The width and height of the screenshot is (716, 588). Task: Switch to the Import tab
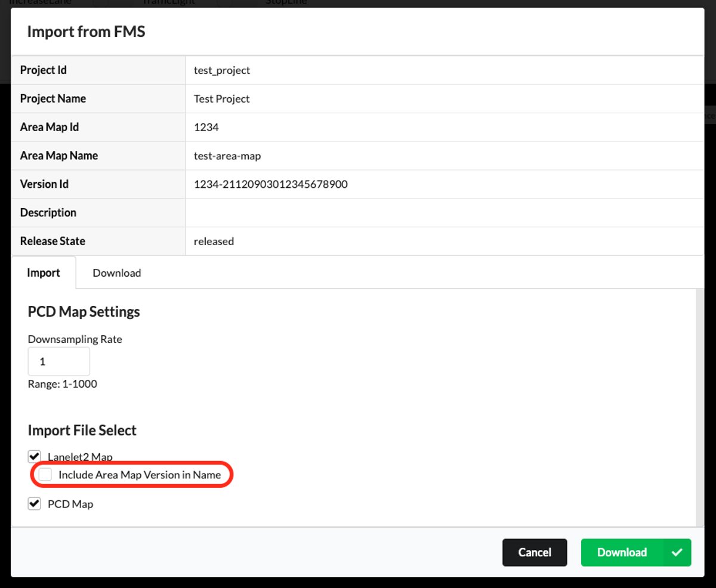point(44,273)
